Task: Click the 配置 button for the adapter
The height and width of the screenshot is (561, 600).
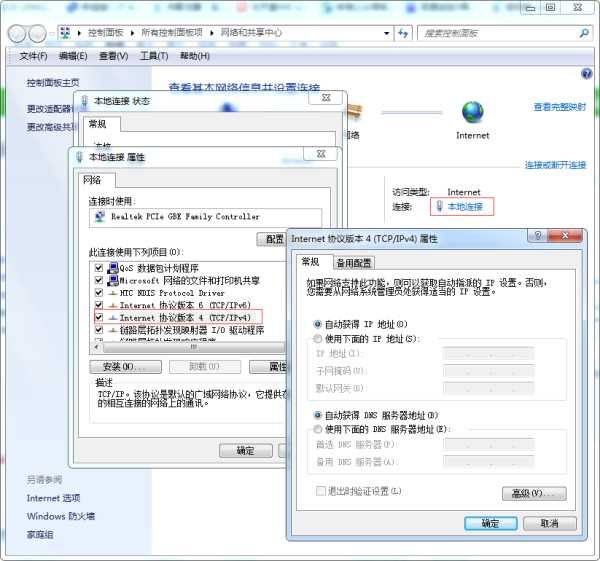Action: pyautogui.click(x=272, y=240)
